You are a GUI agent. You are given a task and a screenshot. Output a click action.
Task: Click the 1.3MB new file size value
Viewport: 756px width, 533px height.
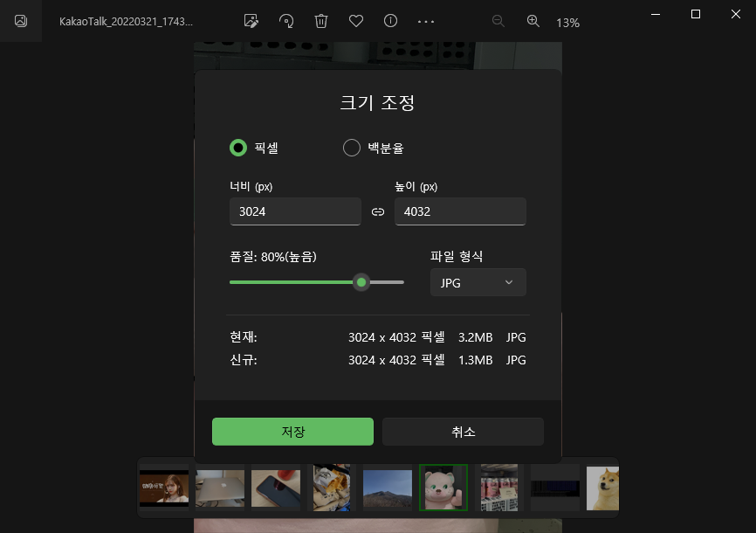click(476, 360)
